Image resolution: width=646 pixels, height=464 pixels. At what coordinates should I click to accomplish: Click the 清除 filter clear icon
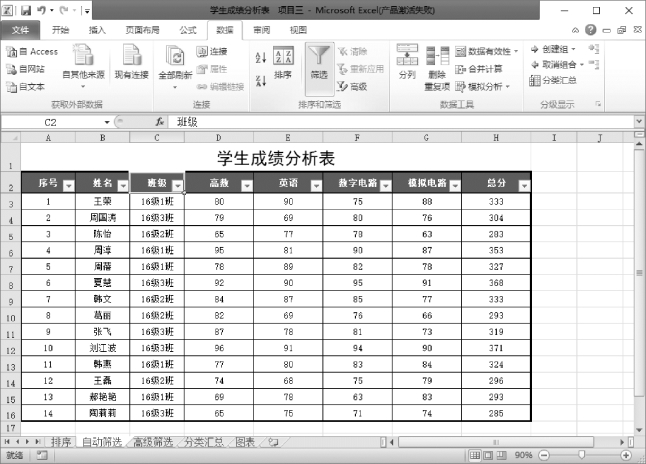[x=343, y=52]
